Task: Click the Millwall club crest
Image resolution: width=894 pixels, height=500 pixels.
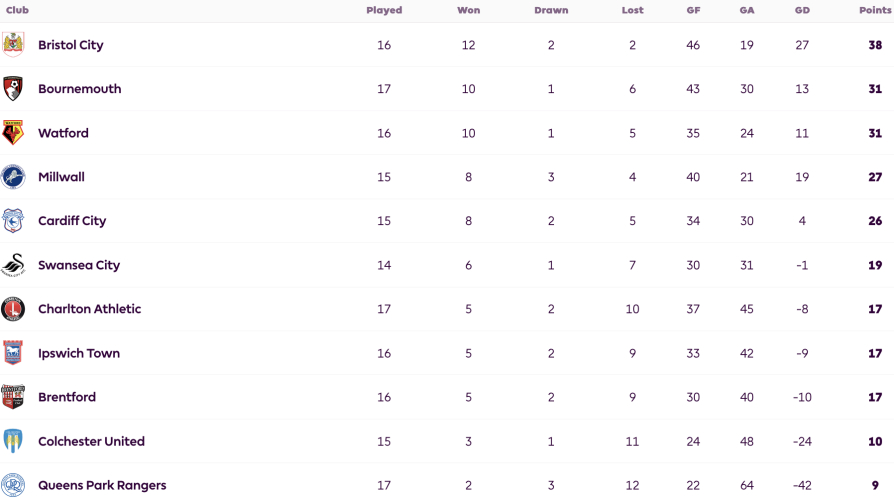Action: 13,177
